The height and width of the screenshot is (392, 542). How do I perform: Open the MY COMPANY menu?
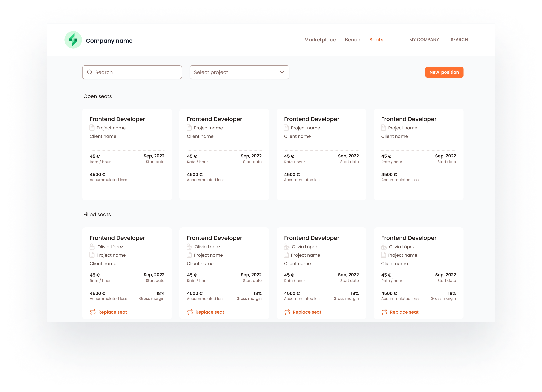(424, 40)
